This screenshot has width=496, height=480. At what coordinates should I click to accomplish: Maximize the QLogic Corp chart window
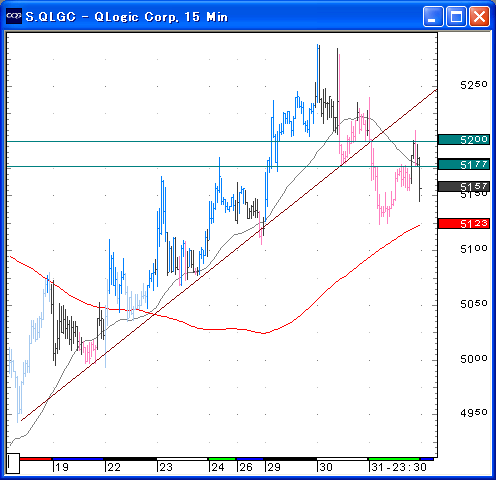[456, 16]
